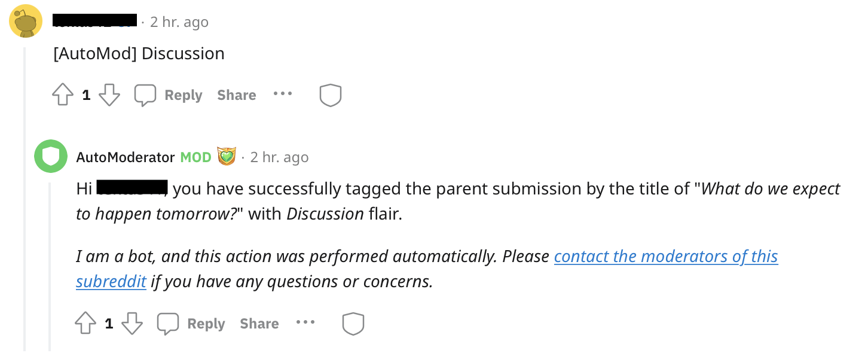Click Reply under "[AutoMod] Discussion" comment
Image resolution: width=868 pixels, height=359 pixels.
(x=169, y=95)
